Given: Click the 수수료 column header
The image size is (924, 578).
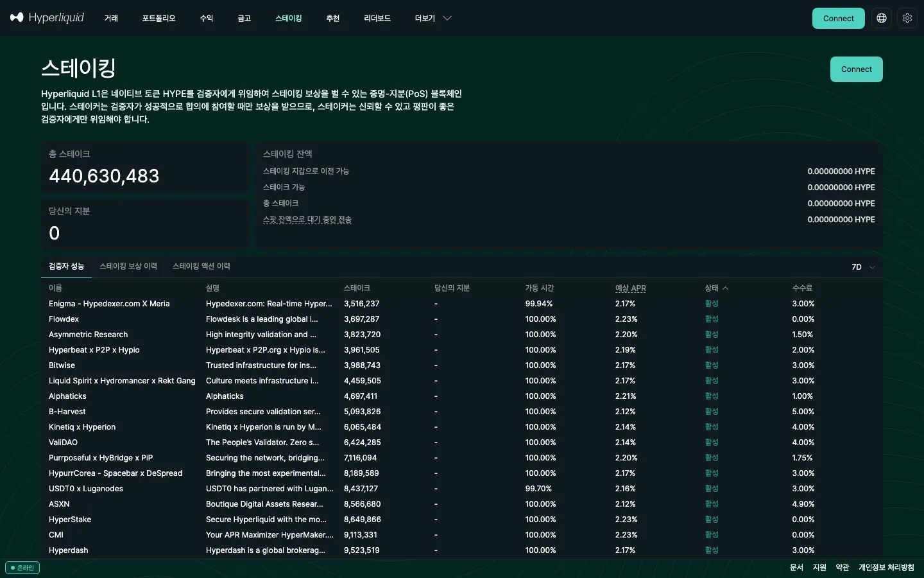Looking at the screenshot, I should pyautogui.click(x=802, y=288).
